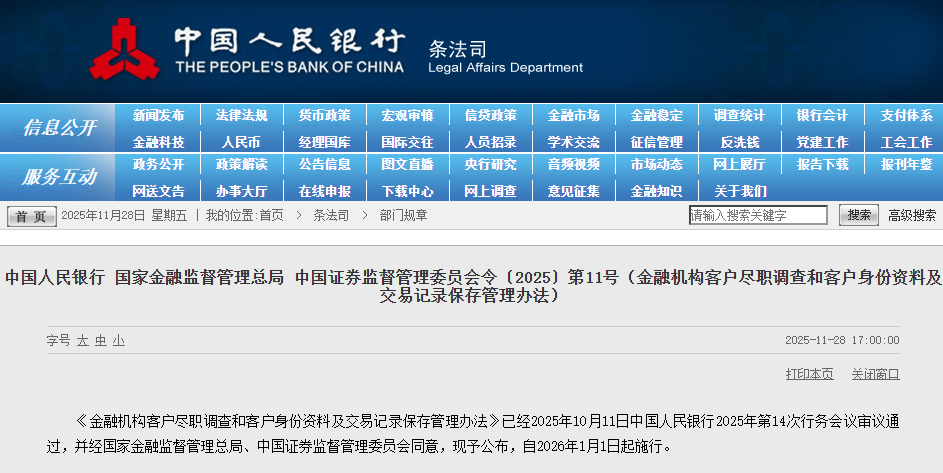Viewport: 943px width, 473px height.
Task: Set font size to 大 (large)
Action: [x=83, y=341]
